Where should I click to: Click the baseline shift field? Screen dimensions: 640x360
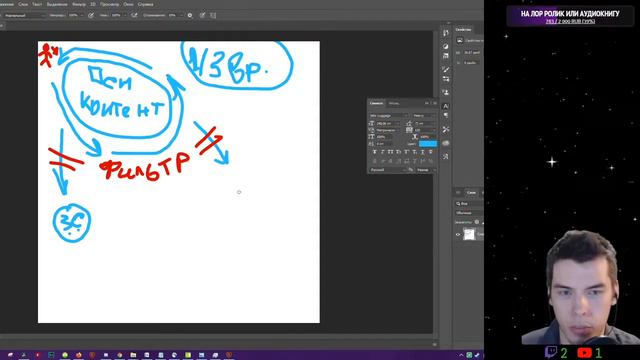point(384,144)
